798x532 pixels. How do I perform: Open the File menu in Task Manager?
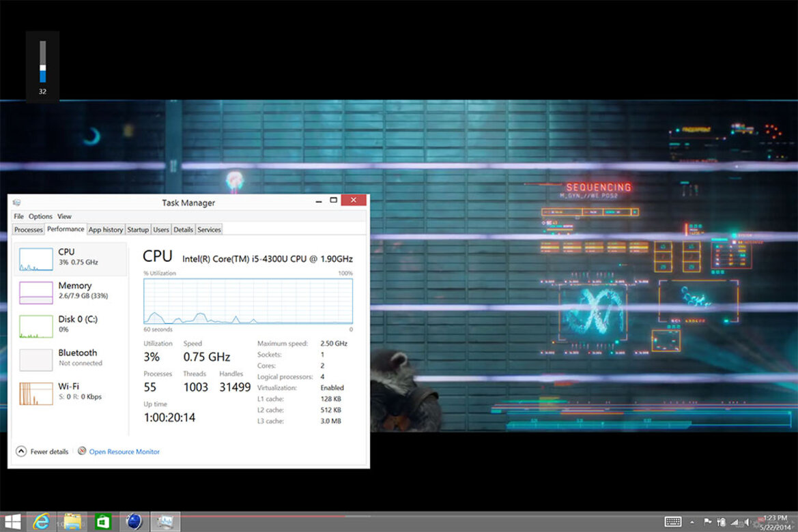pyautogui.click(x=19, y=216)
